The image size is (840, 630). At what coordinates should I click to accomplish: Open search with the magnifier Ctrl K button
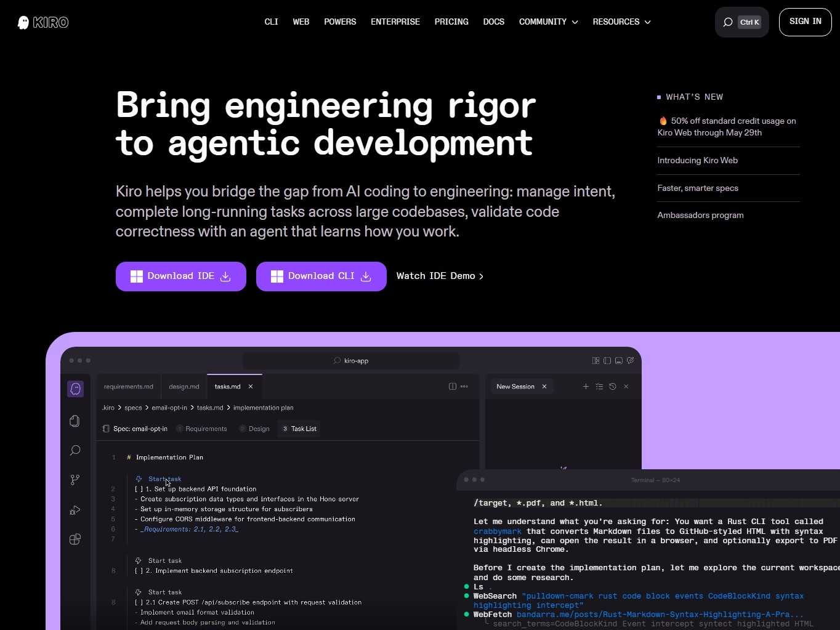pos(741,22)
